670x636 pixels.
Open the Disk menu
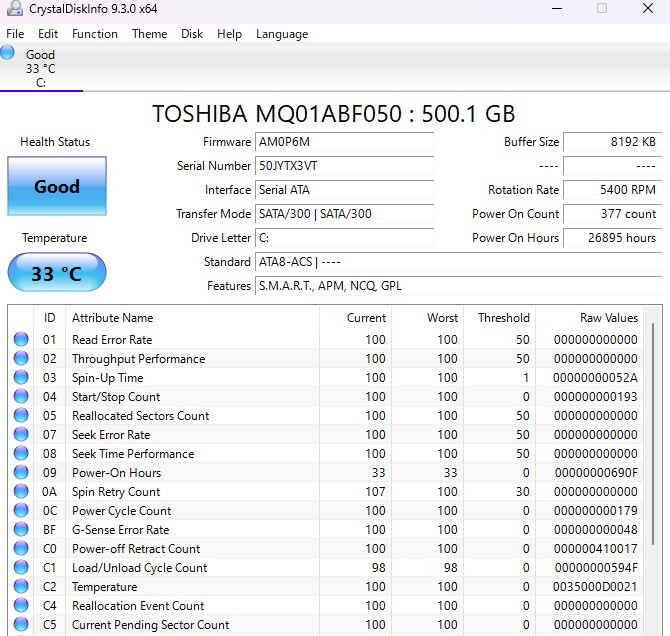pyautogui.click(x=192, y=34)
